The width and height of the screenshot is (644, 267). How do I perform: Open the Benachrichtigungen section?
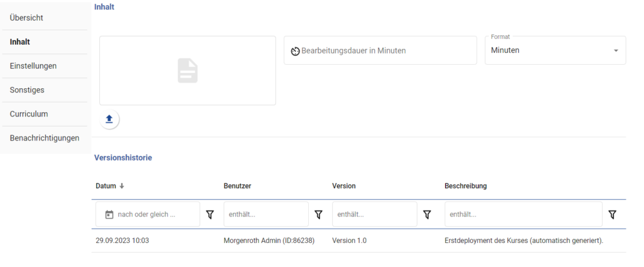point(45,138)
